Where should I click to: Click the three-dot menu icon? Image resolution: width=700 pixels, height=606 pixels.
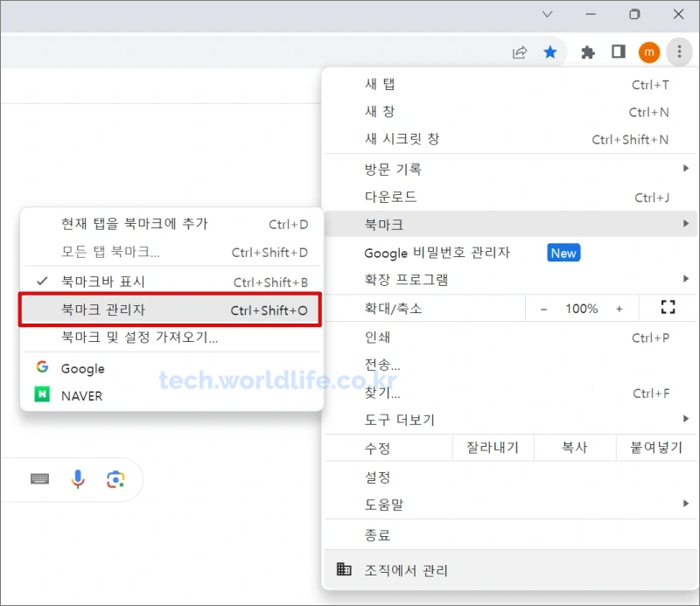coord(680,52)
